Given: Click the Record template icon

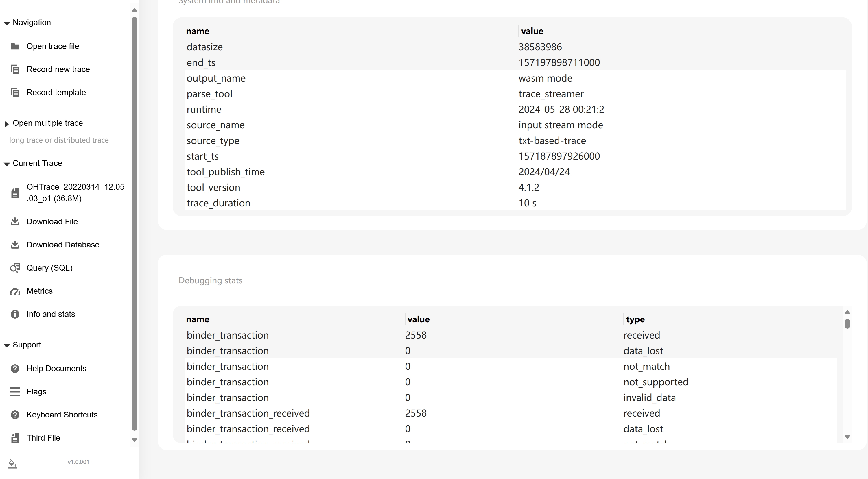Looking at the screenshot, I should (x=15, y=93).
